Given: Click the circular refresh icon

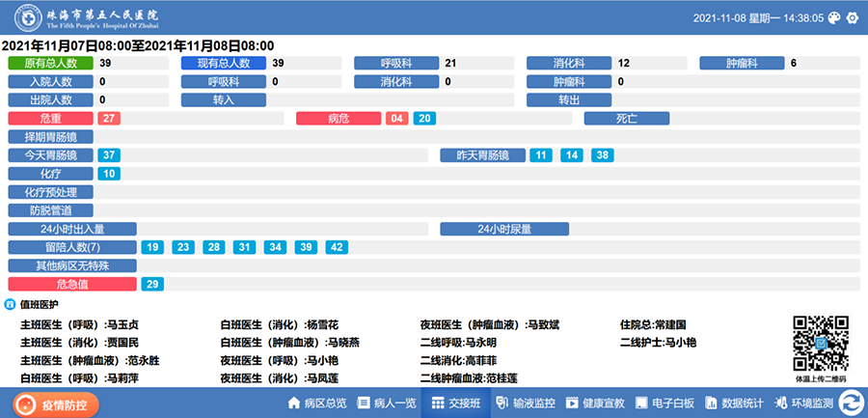Looking at the screenshot, I should click(x=849, y=403).
